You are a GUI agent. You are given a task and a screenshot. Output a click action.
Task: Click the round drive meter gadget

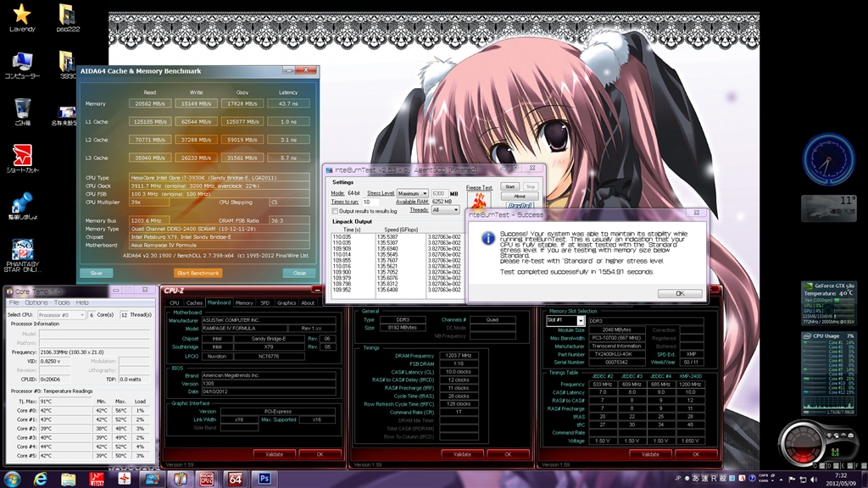(x=803, y=444)
